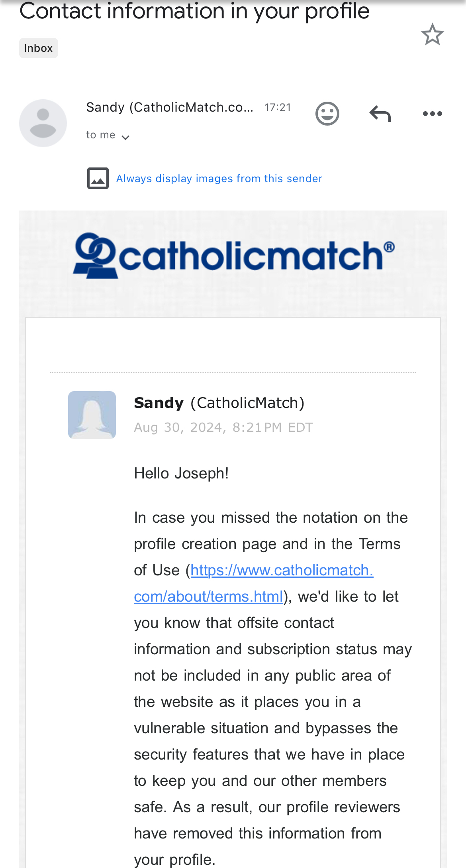Tap the CatholicMatch logo banner
The height and width of the screenshot is (868, 466).
[233, 256]
